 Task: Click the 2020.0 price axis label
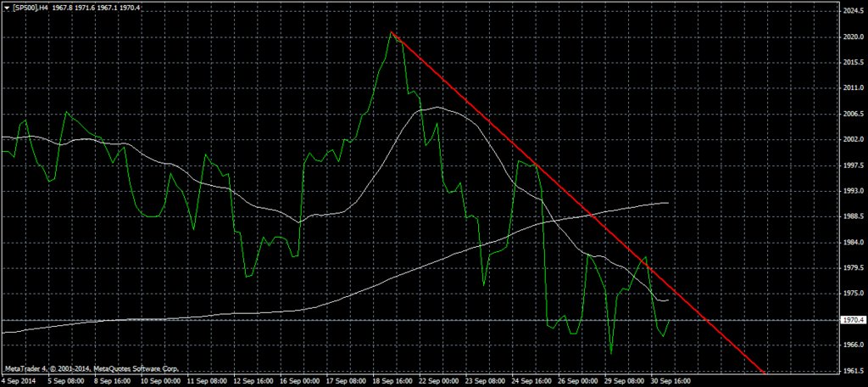tap(852, 36)
